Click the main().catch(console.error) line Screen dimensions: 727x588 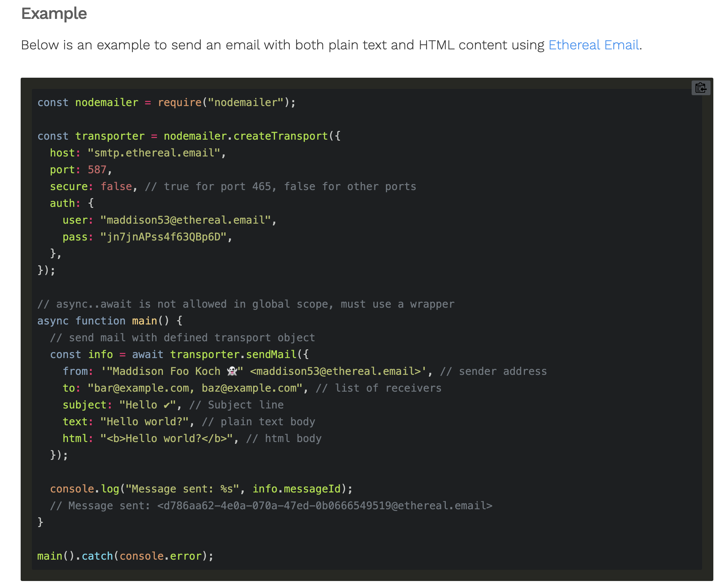(125, 556)
